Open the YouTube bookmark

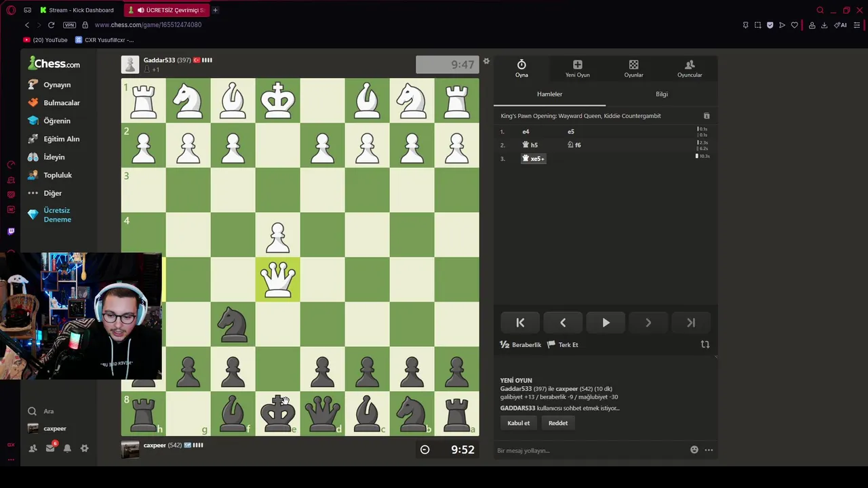(x=45, y=40)
